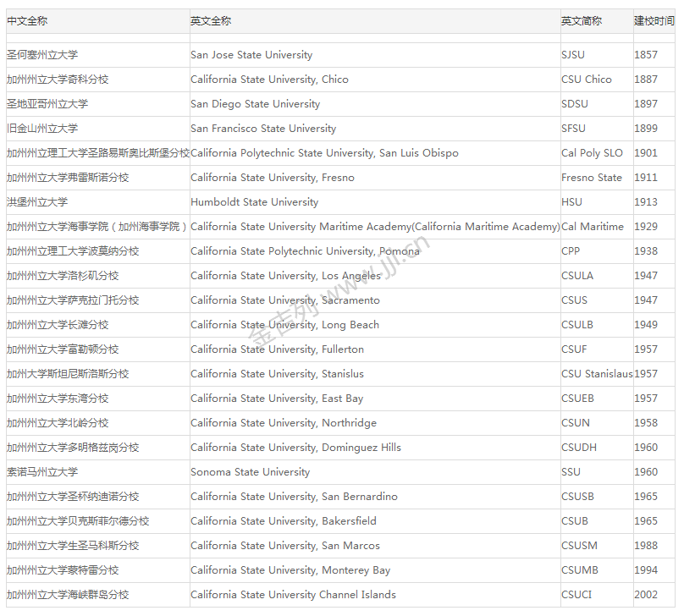Select the CSUCI abbreviation cell
The image size is (695, 616).
tap(576, 595)
